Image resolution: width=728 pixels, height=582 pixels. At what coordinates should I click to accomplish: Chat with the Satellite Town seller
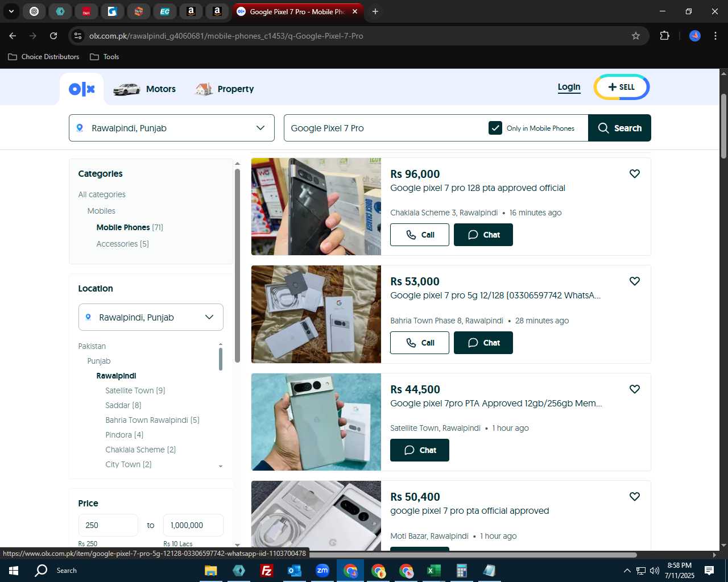click(x=420, y=450)
